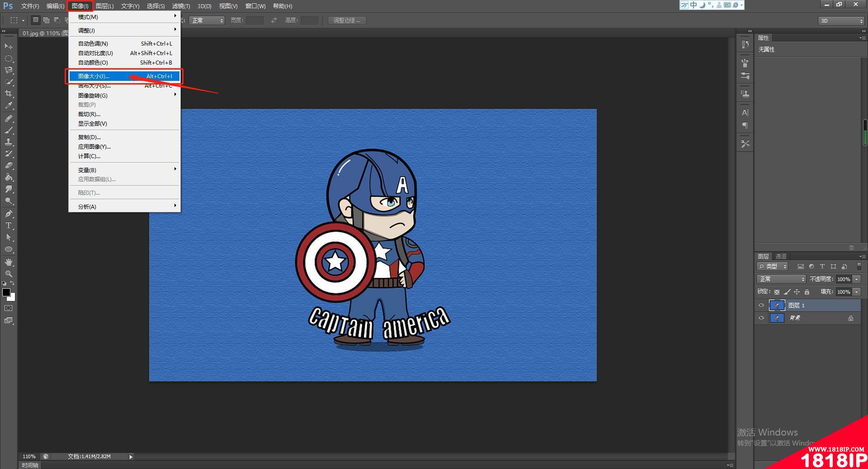Select the Move tool

9,47
